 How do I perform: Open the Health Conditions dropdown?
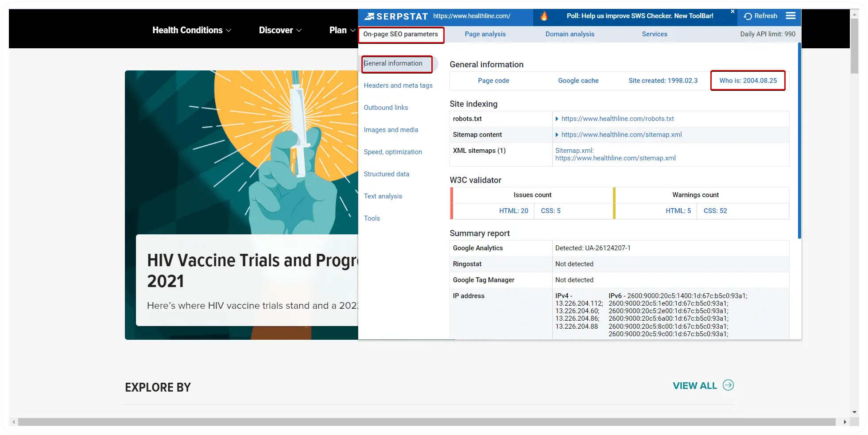tap(192, 30)
